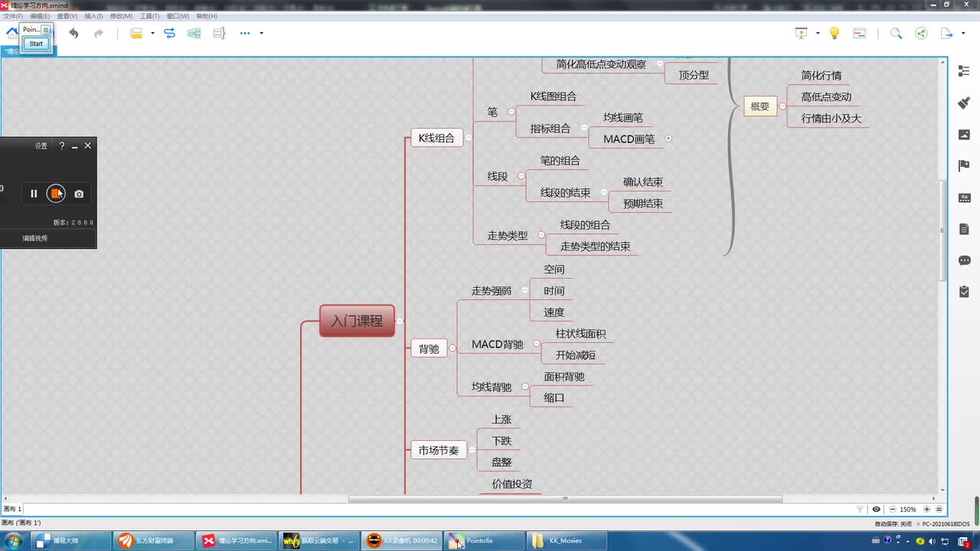Open the image panel in right sidebar

pyautogui.click(x=964, y=135)
